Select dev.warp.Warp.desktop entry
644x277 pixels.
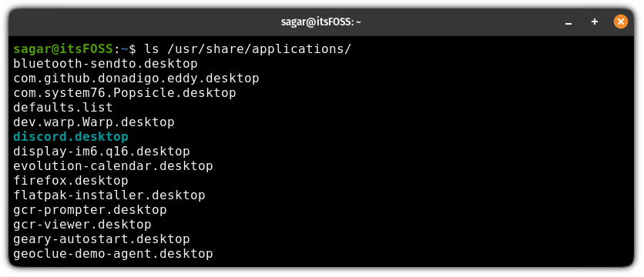(94, 122)
